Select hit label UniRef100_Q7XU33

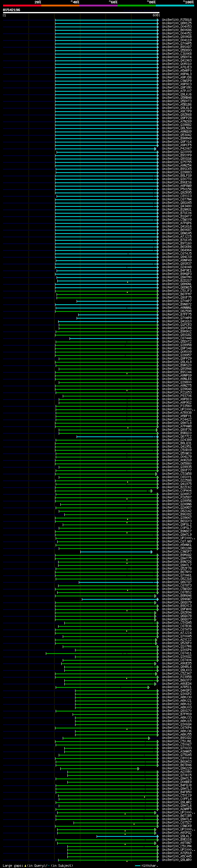pos(176,748)
